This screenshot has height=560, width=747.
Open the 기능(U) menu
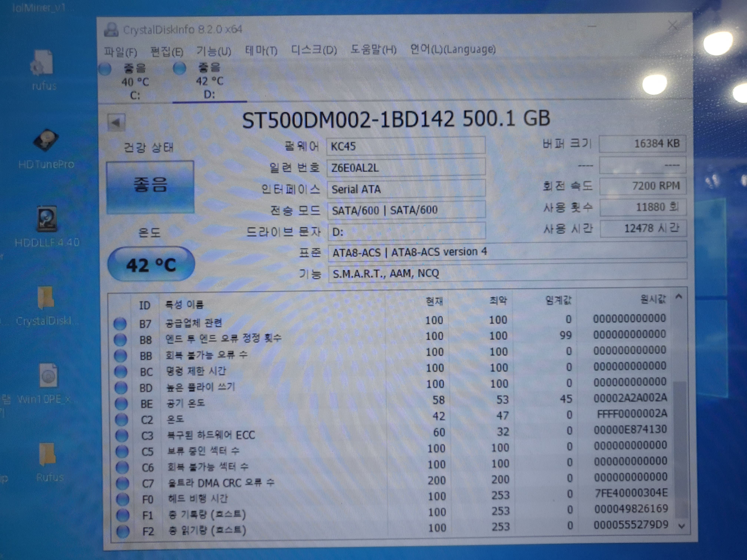214,52
